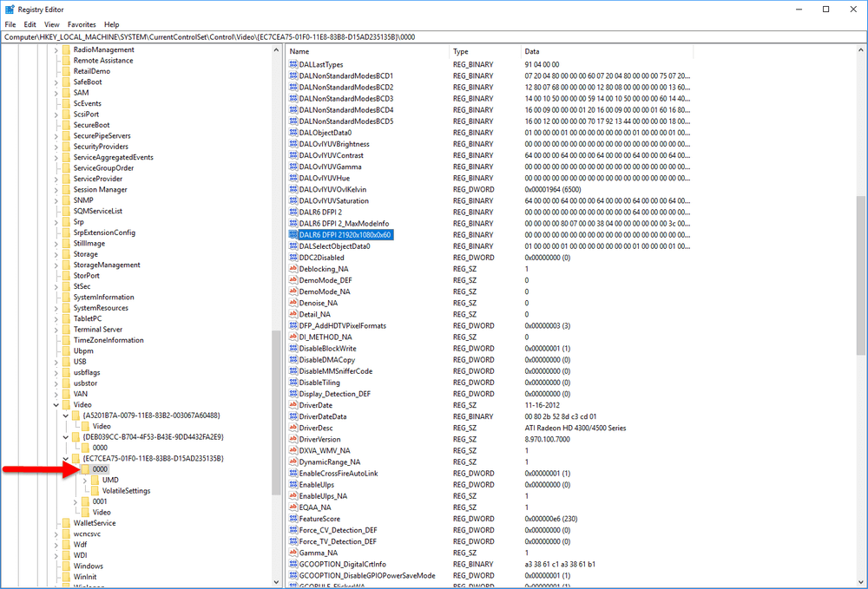Image resolution: width=868 pixels, height=589 pixels.
Task: Click string icon of DriverVersion value
Action: 293,439
